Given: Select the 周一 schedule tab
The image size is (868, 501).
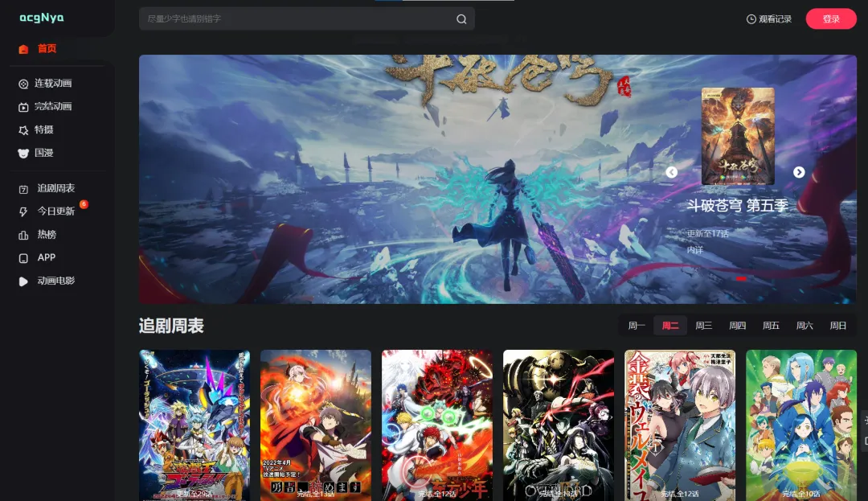Looking at the screenshot, I should coord(636,326).
